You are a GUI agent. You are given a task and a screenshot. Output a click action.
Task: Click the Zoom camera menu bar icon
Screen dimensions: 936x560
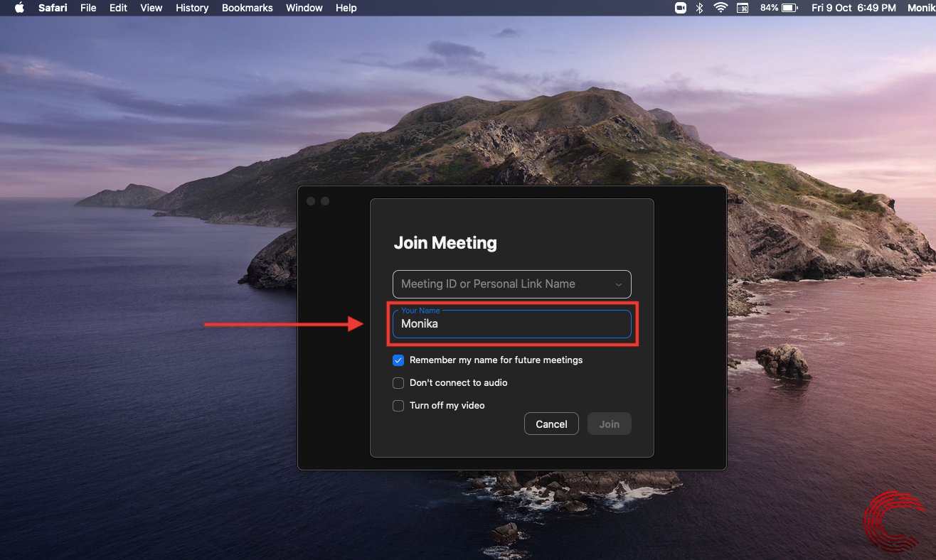pyautogui.click(x=681, y=8)
